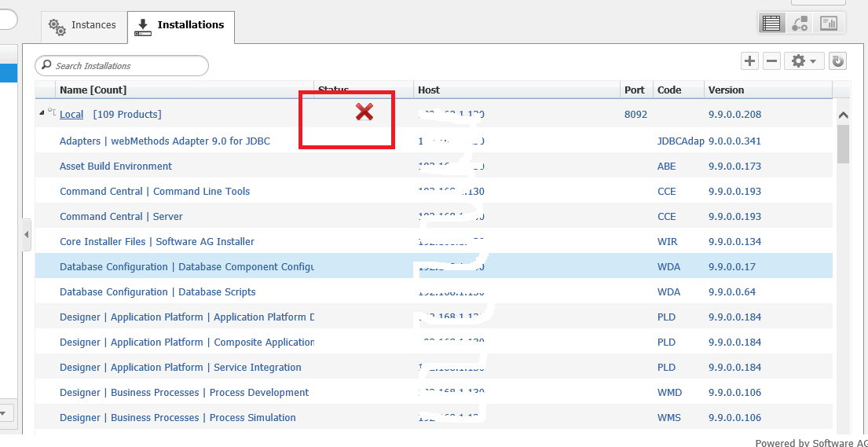Add an installation with the plus button
868x447 pixels.
(749, 61)
